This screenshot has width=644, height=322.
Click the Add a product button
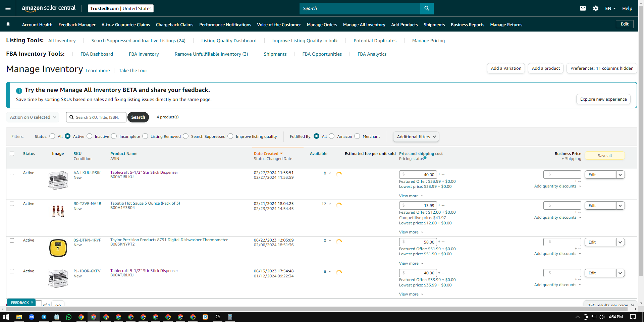point(546,68)
